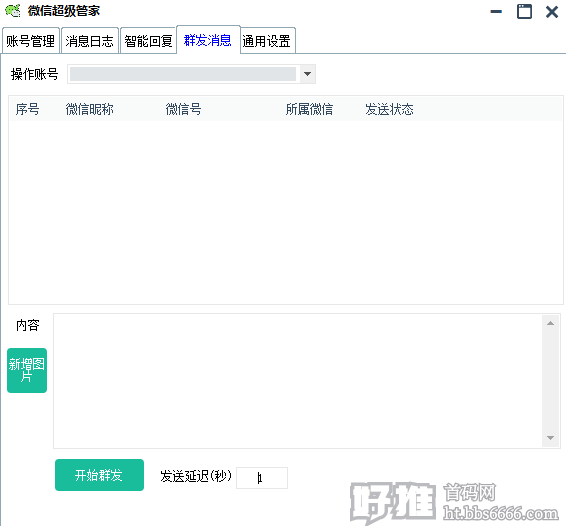Click the content box scroll down arrow
The height and width of the screenshot is (526, 566).
(550, 438)
